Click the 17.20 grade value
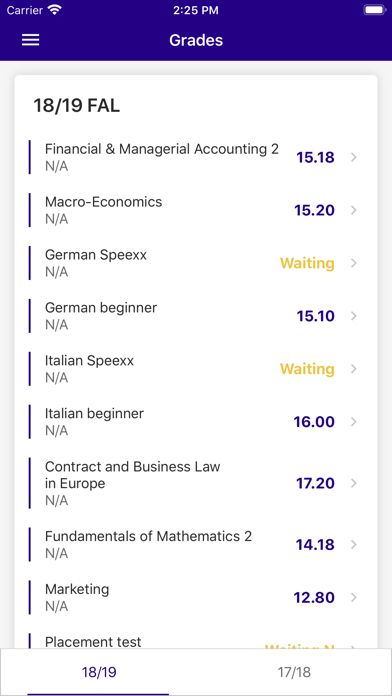Screen dimensions: 392x696 (315, 483)
